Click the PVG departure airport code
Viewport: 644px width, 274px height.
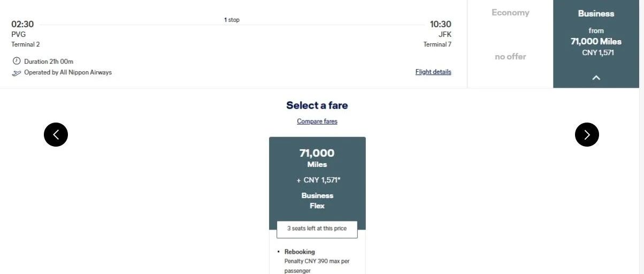click(19, 34)
